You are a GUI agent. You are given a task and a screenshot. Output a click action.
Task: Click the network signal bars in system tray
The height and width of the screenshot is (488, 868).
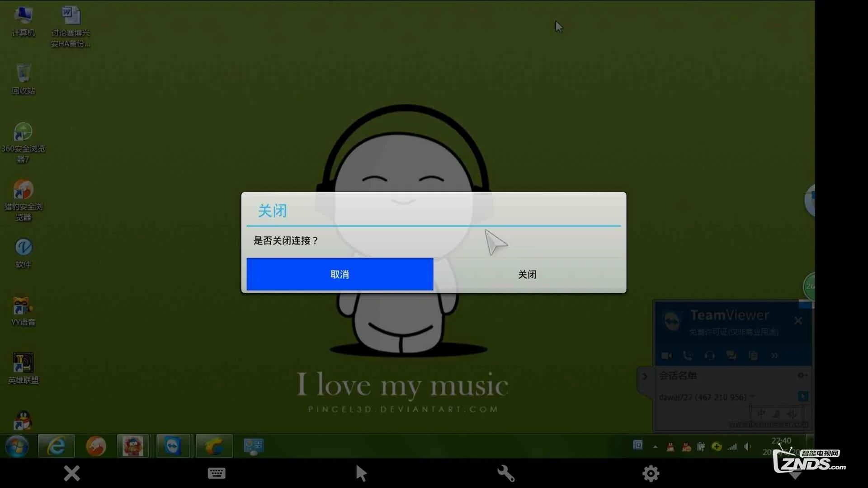pyautogui.click(x=732, y=447)
